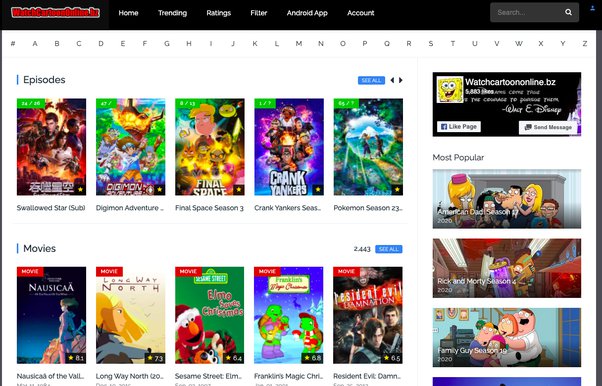Open Nausicaä movie poster
Screen dimensions: 602x386
51,315
